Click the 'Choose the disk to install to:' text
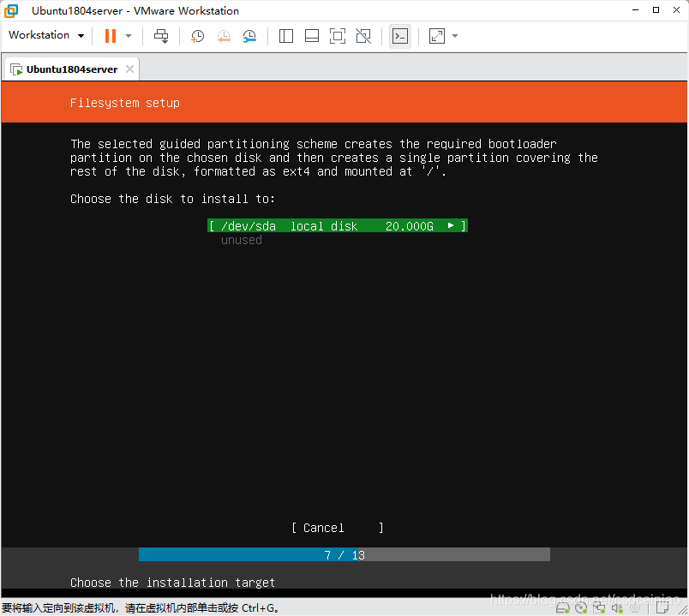This screenshot has height=616, width=689. pyautogui.click(x=173, y=199)
